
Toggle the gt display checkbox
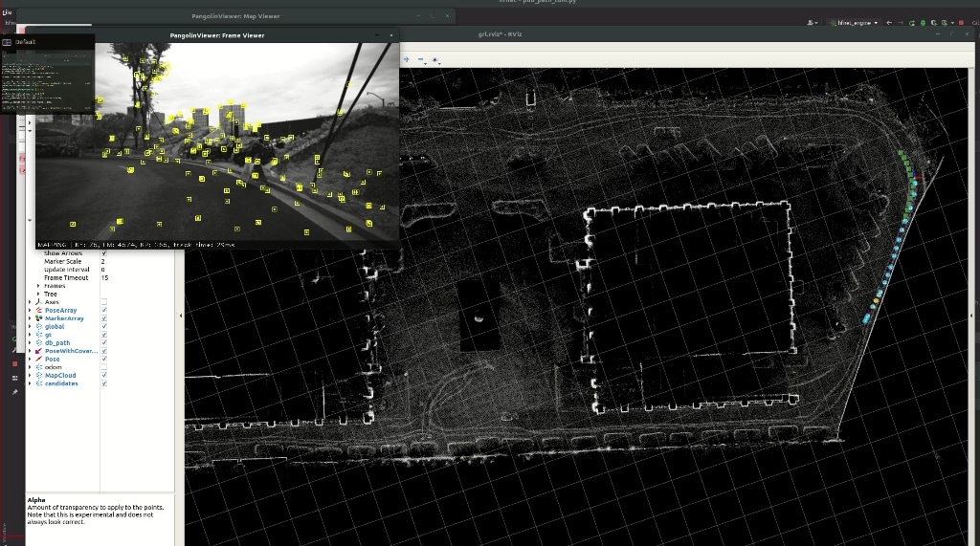click(x=103, y=335)
